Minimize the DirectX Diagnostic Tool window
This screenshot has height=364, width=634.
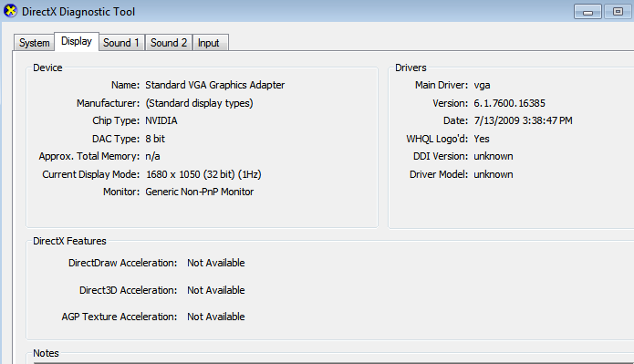(x=587, y=12)
